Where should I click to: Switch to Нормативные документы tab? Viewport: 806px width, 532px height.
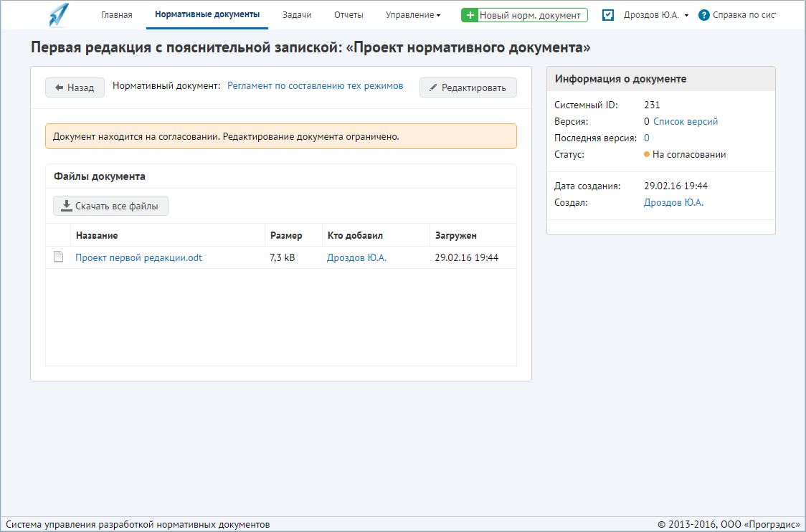coord(207,14)
